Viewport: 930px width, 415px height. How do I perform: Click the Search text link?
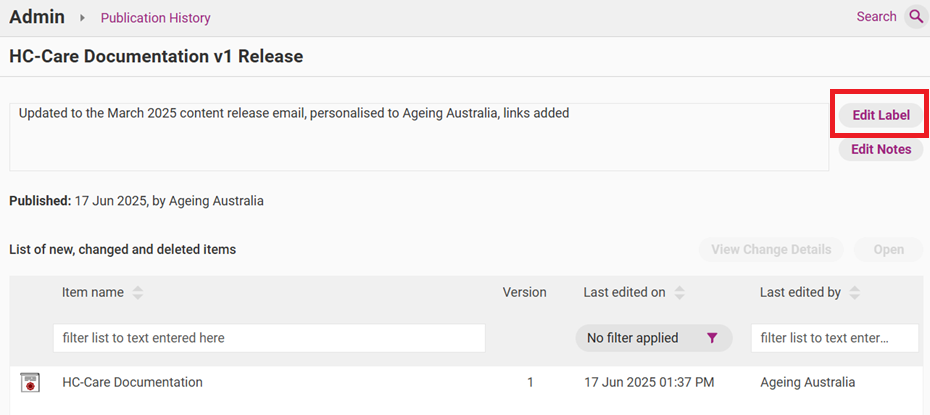point(876,17)
